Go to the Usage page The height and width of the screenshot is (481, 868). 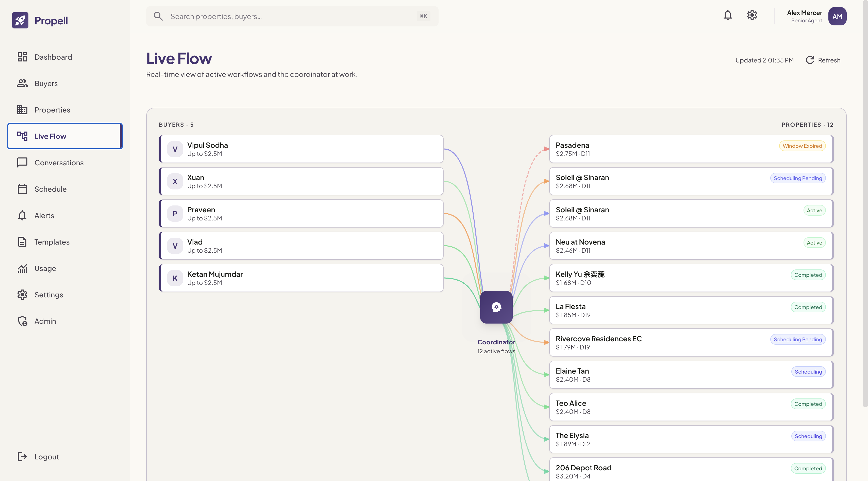[x=65, y=268]
